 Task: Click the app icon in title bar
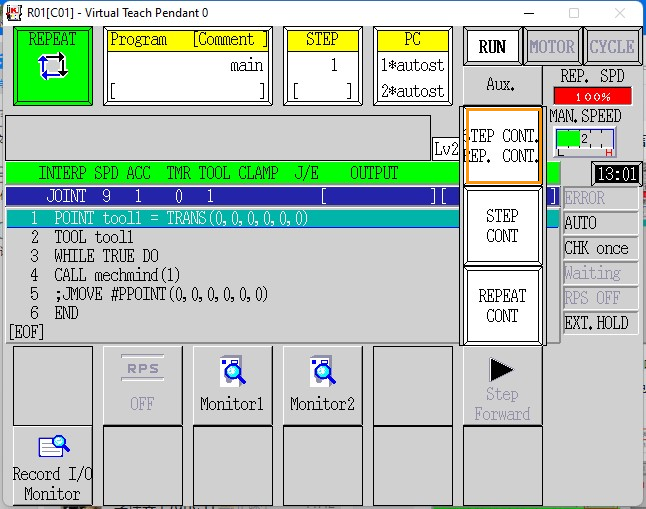(13, 13)
